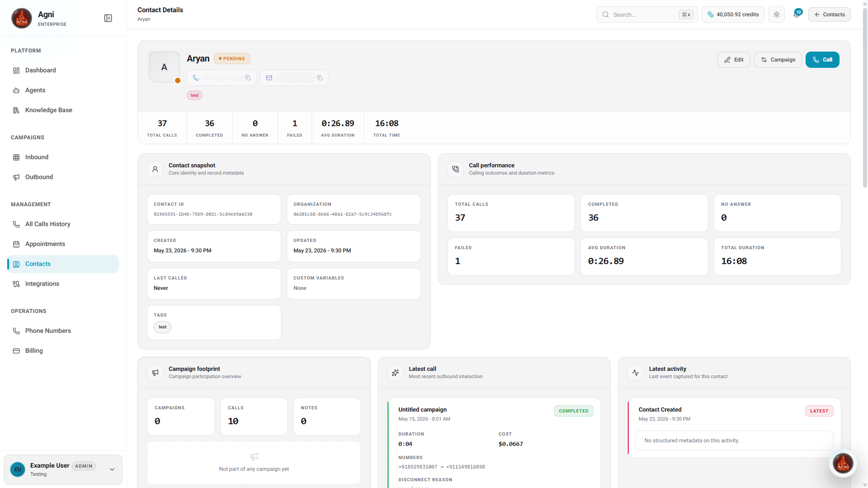
Task: Click the Aryan breadcrumb text
Action: point(144,19)
